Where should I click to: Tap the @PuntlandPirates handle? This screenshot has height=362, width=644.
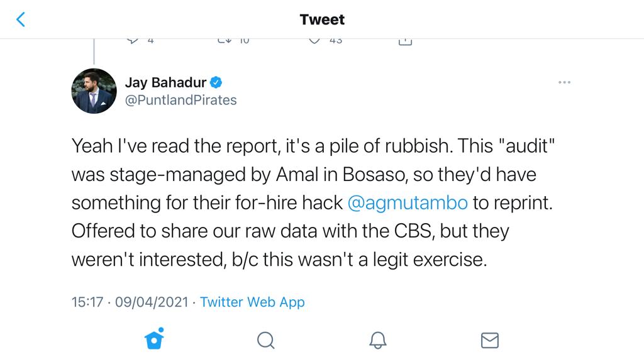coord(180,100)
